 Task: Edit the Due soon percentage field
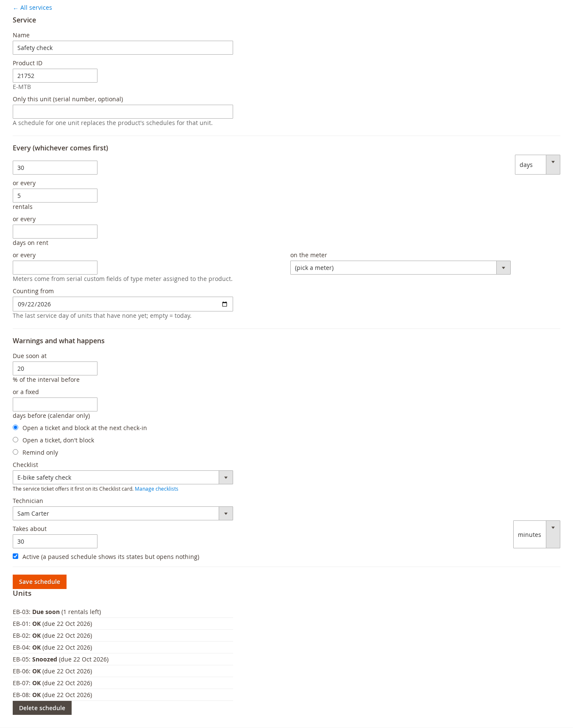(x=55, y=369)
